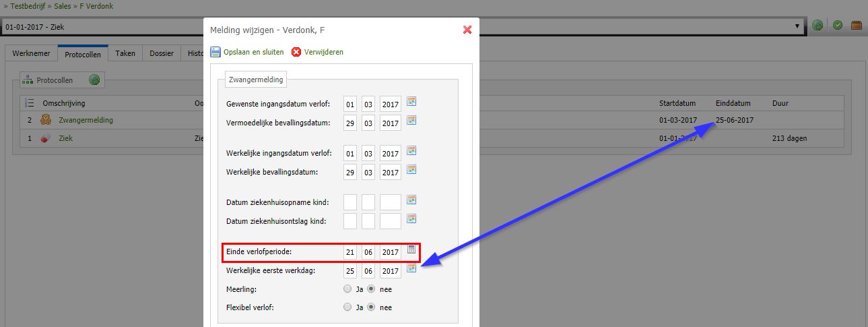This screenshot has width=868, height=327.
Task: Click day field of Gewenste ingangsdatum verlof
Action: 350,105
